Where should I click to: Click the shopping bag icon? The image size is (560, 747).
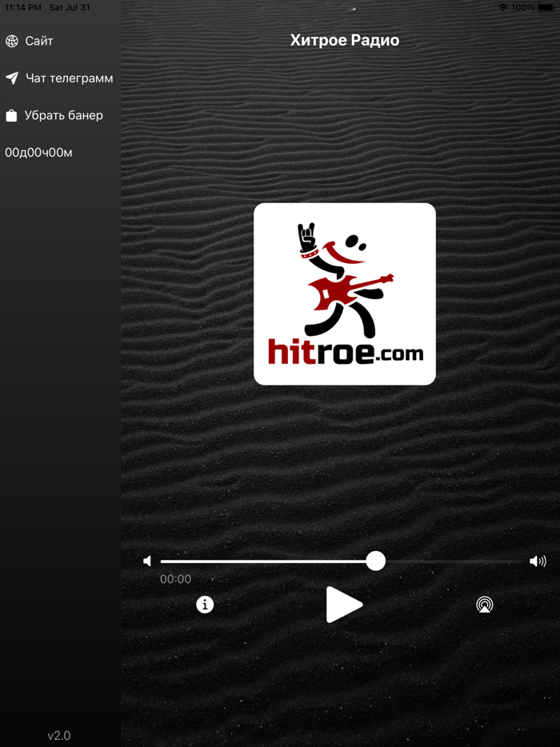(x=11, y=115)
